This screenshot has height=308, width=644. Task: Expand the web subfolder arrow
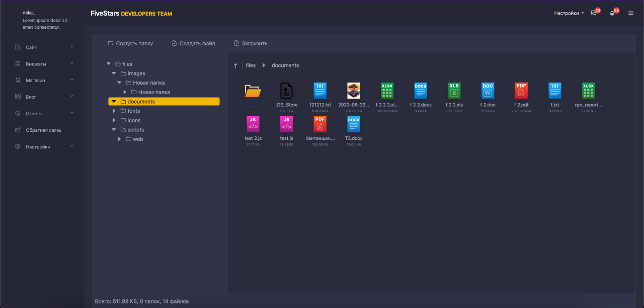click(119, 139)
